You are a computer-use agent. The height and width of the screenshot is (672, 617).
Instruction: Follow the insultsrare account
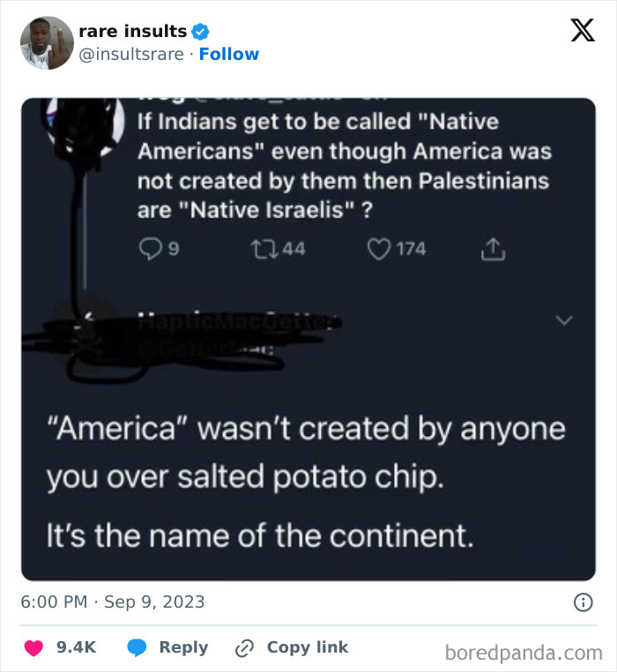[x=229, y=55]
